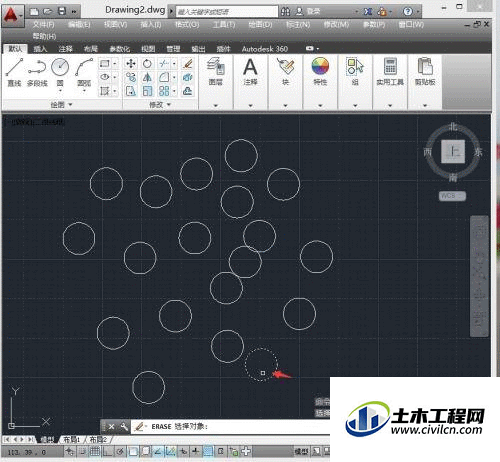Select the Line (直线) drawing tool
500x462 pixels.
[x=14, y=72]
